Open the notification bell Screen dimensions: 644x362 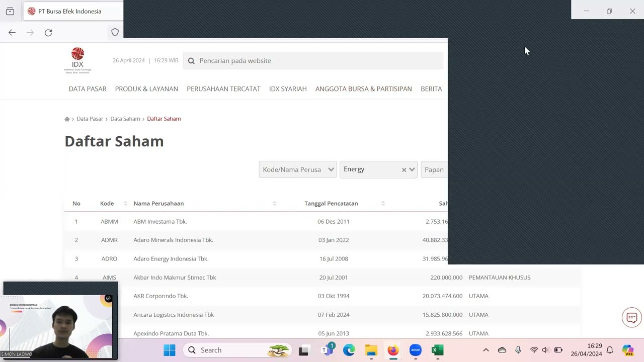point(610,350)
